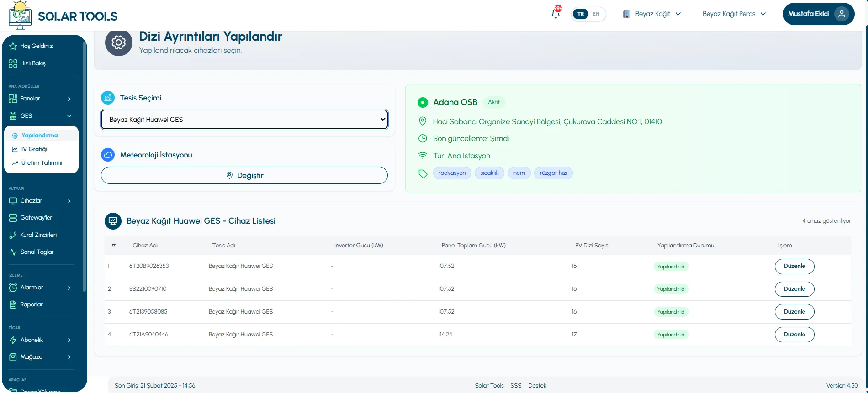Switch language to TR

click(581, 14)
